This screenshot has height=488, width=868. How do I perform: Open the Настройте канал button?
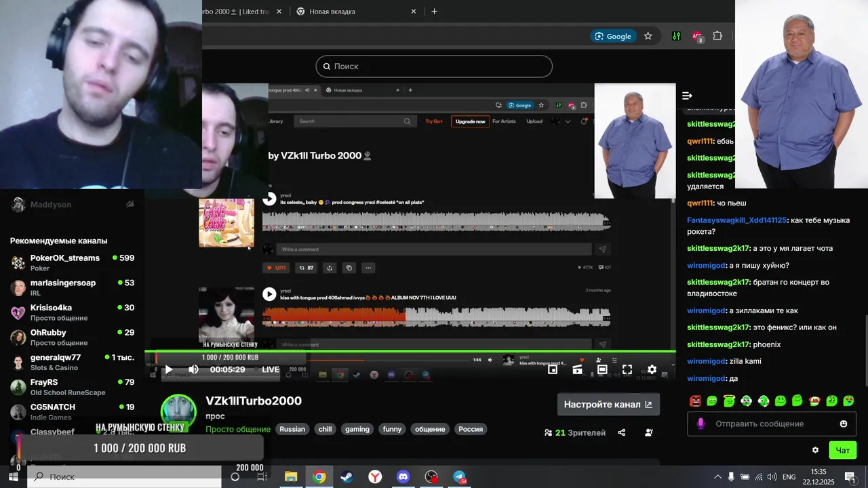pos(608,405)
